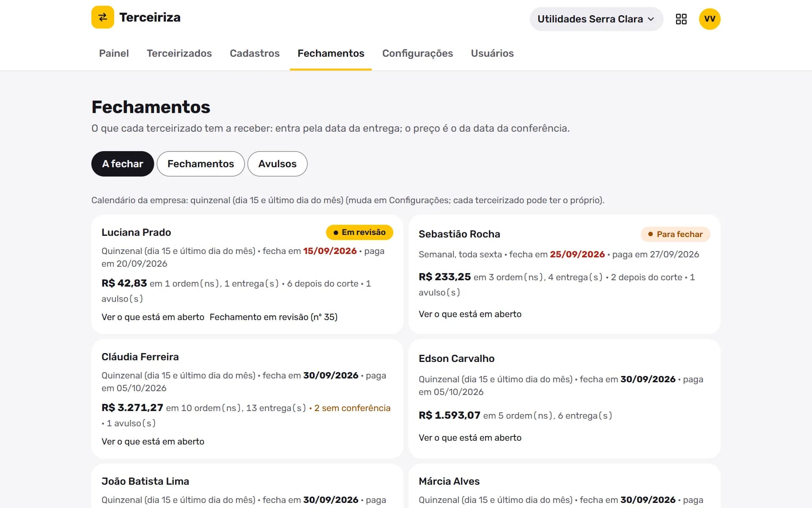The height and width of the screenshot is (508, 812).
Task: Select the A fechar filter pill
Action: 123,164
